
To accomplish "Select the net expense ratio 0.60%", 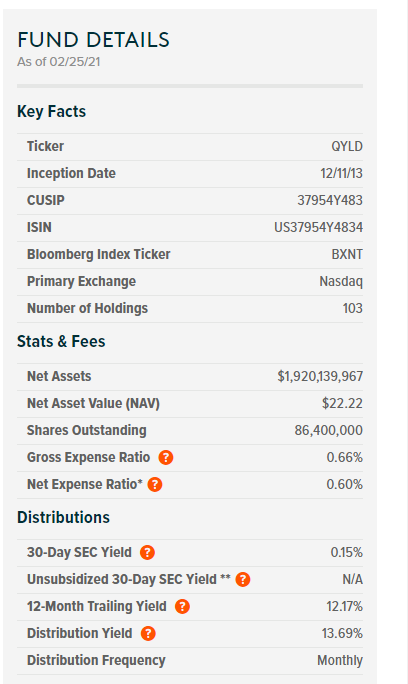I will [345, 485].
